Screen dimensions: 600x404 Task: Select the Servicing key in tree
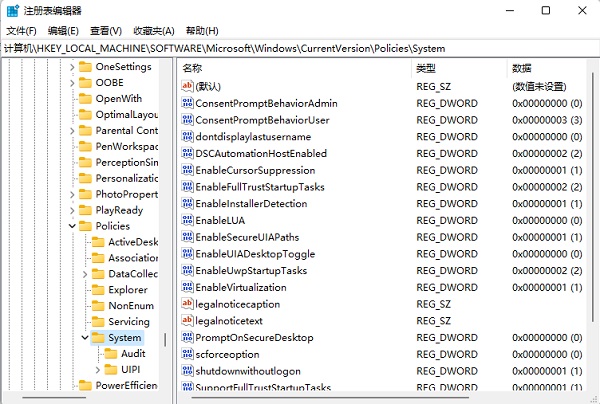click(x=128, y=322)
